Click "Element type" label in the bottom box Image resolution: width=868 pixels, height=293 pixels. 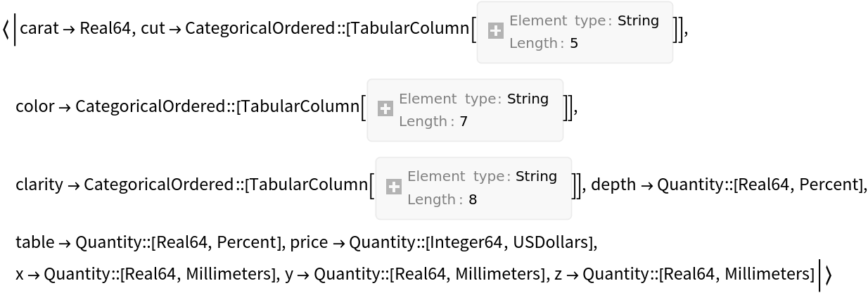[x=457, y=176]
